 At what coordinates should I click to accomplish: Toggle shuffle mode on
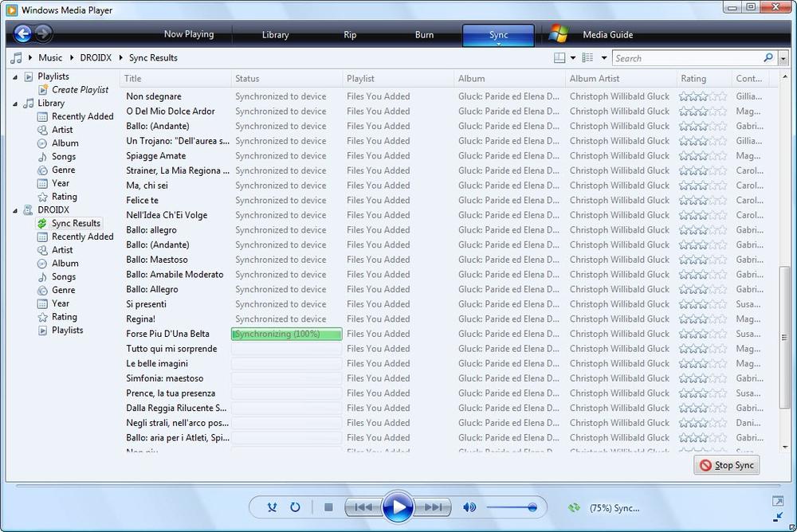(x=273, y=507)
